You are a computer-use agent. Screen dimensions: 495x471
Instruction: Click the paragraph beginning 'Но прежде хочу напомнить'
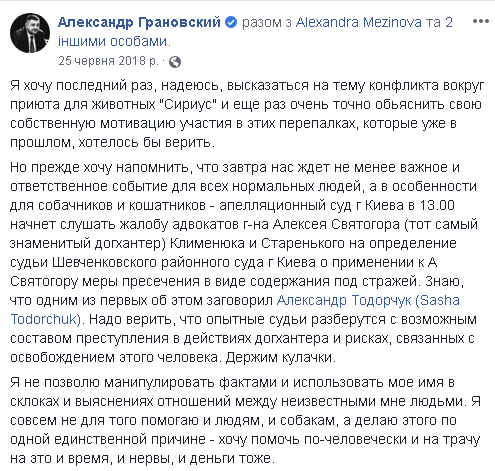pos(244,262)
